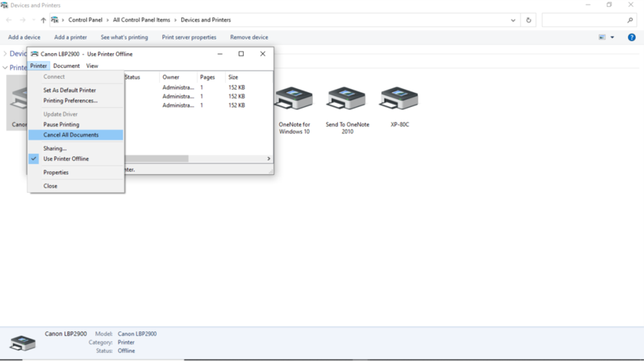The height and width of the screenshot is (361, 644).
Task: Open the view options dropdown arrow
Action: [x=612, y=37]
